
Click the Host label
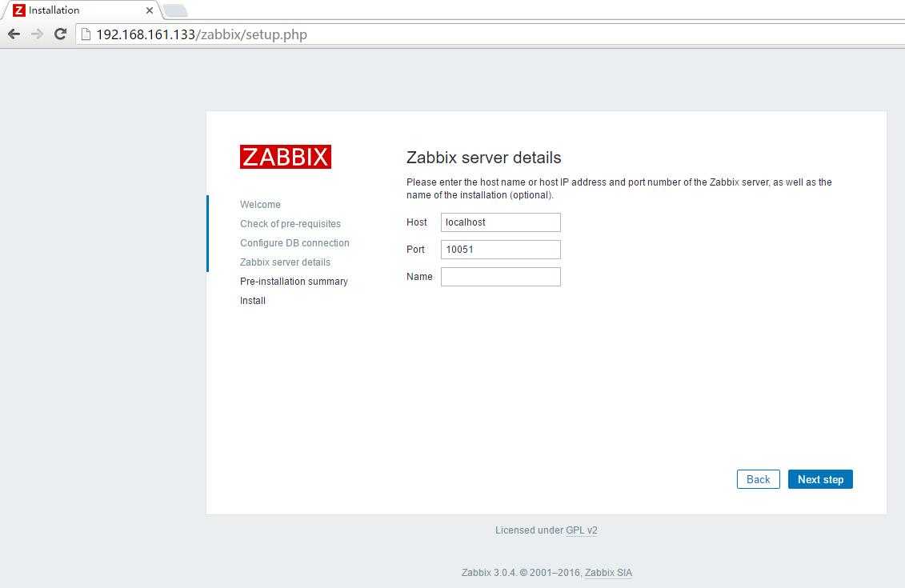click(417, 222)
